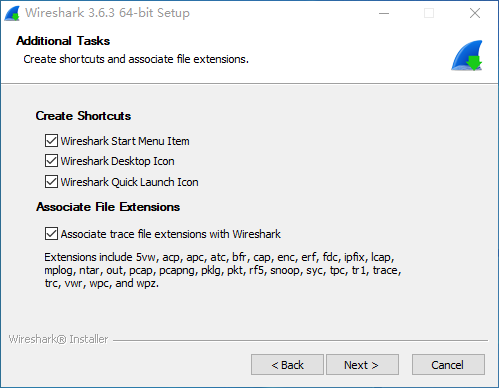Click the Wireshark fin icon in title bar
Image resolution: width=499 pixels, height=388 pixels.
coord(12,14)
